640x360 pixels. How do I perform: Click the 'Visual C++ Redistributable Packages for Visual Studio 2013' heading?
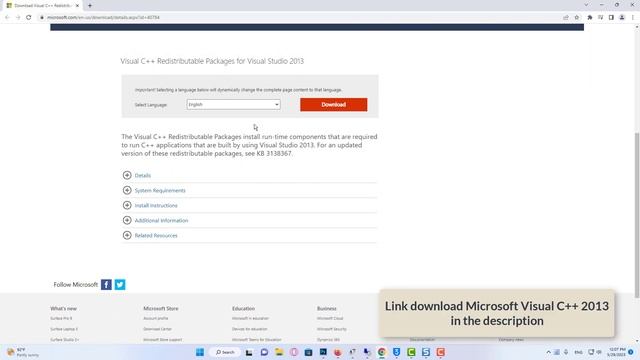(212, 61)
